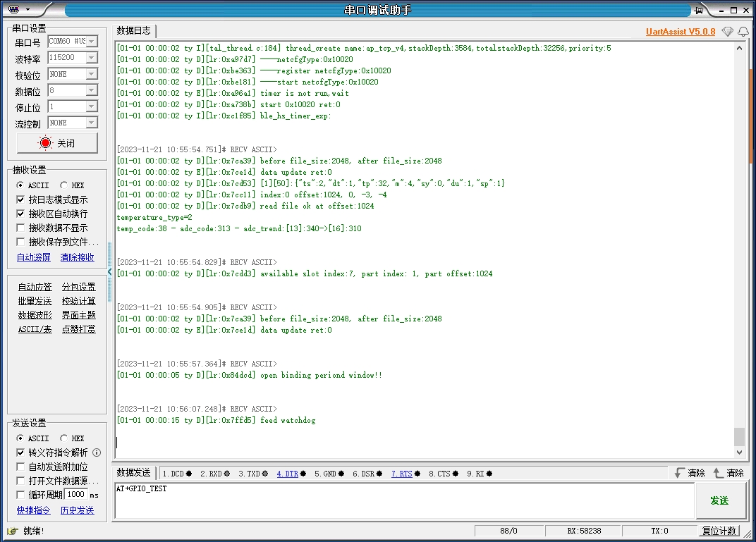Open the 流控制 flow control dropdown
756x542 pixels.
(x=92, y=123)
